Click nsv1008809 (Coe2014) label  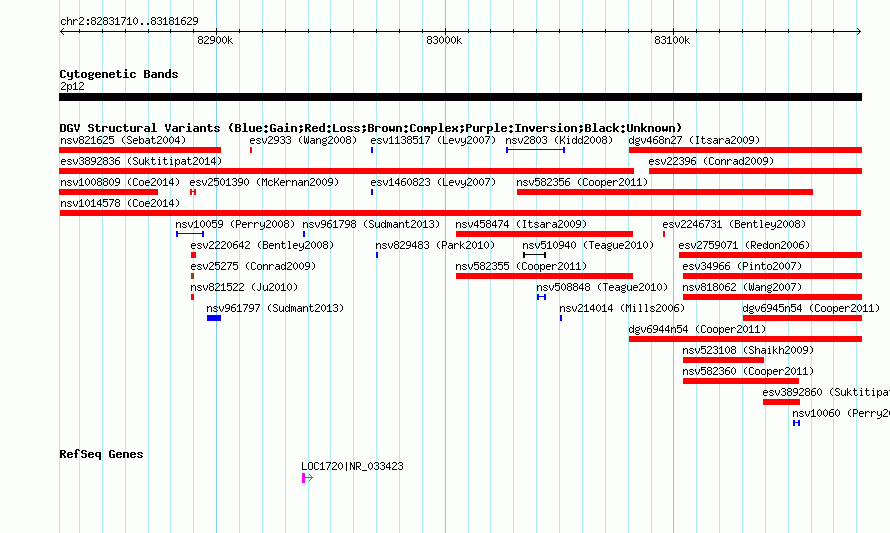pos(120,182)
